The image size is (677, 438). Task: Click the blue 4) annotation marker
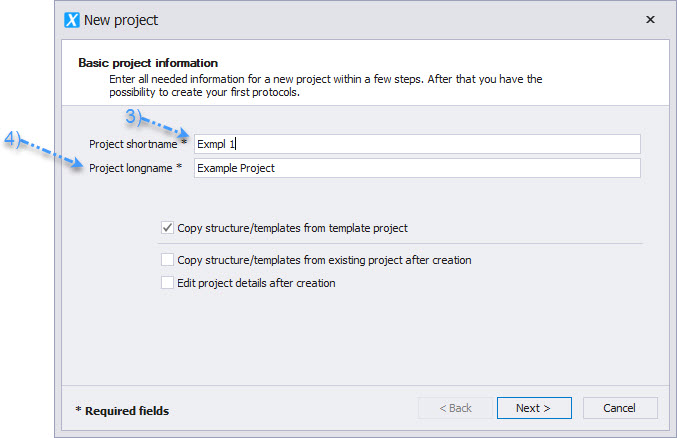(12, 140)
